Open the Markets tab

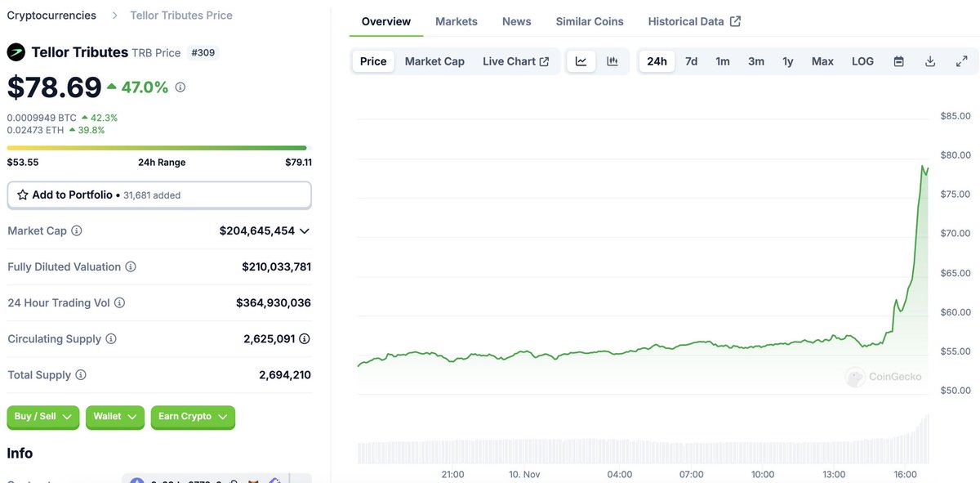[x=457, y=21]
